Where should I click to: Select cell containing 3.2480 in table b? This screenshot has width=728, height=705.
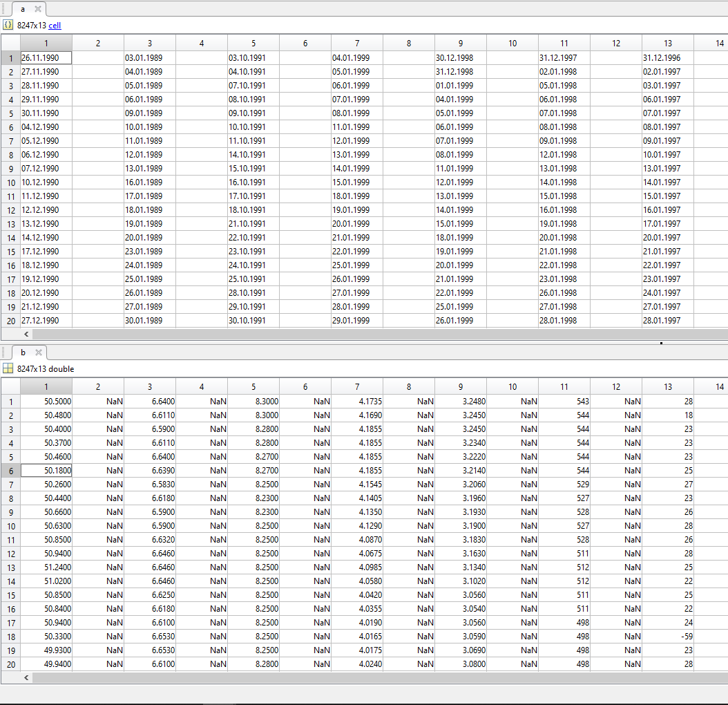(x=461, y=401)
